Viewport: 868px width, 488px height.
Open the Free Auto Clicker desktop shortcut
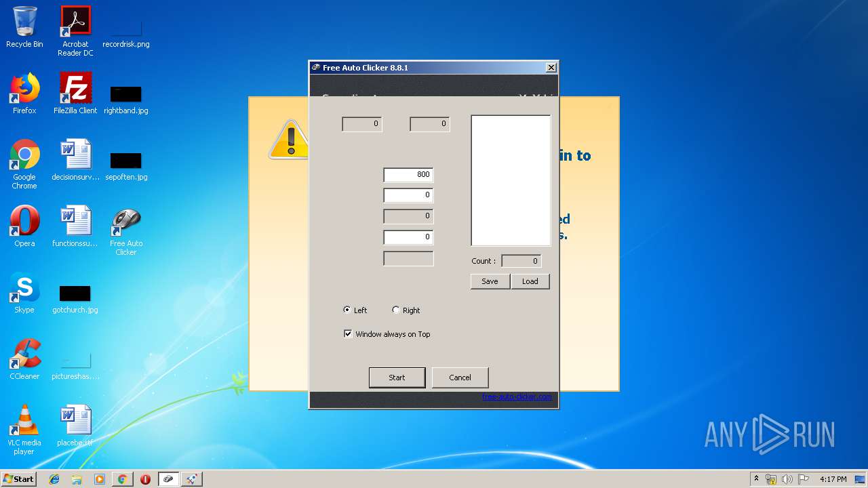pyautogui.click(x=126, y=230)
